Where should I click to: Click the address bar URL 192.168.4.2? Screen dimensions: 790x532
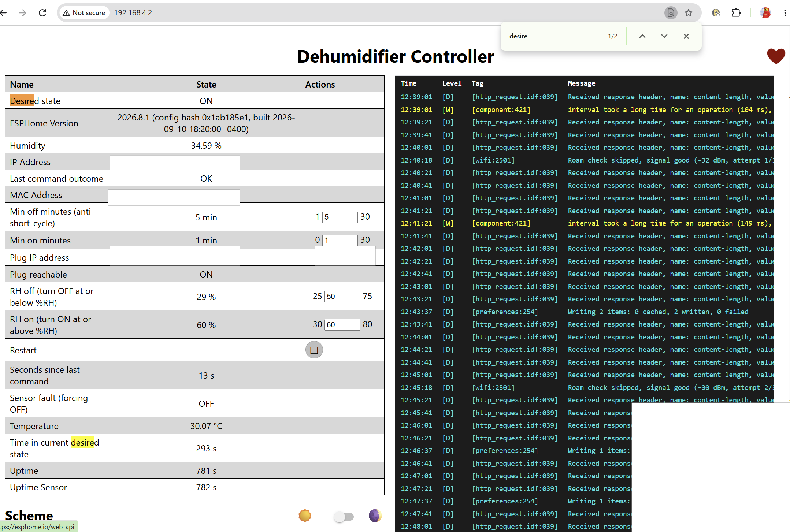pyautogui.click(x=133, y=13)
